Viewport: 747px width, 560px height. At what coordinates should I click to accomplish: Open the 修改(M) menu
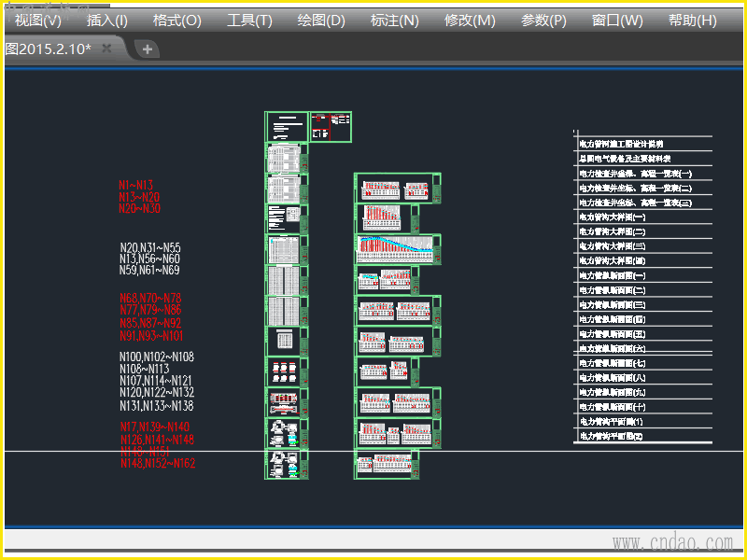click(470, 21)
